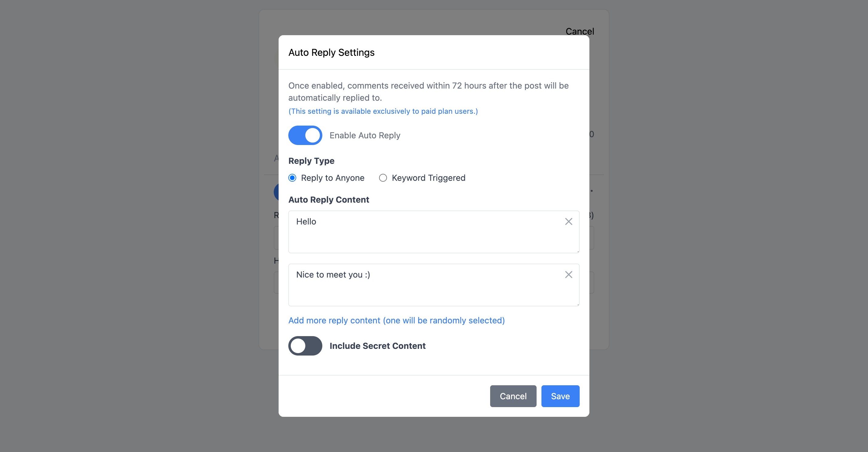This screenshot has width=868, height=452.
Task: Save the auto reply settings
Action: point(560,396)
